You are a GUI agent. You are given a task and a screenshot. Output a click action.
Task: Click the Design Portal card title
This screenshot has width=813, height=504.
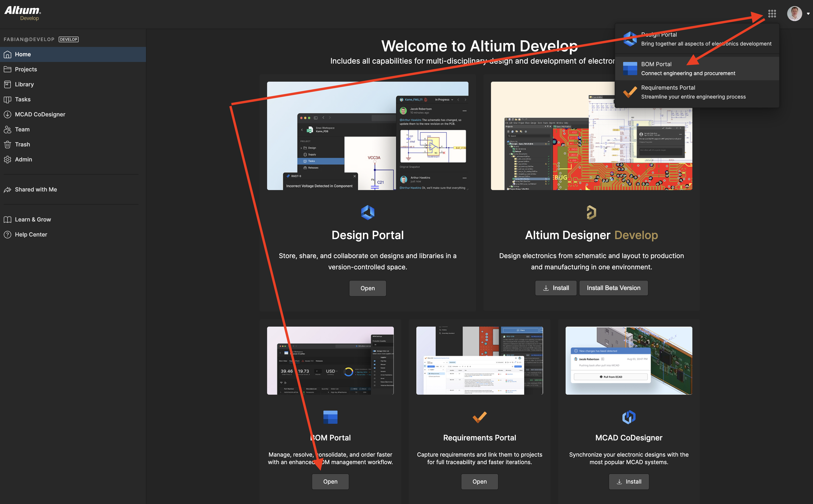coord(368,235)
